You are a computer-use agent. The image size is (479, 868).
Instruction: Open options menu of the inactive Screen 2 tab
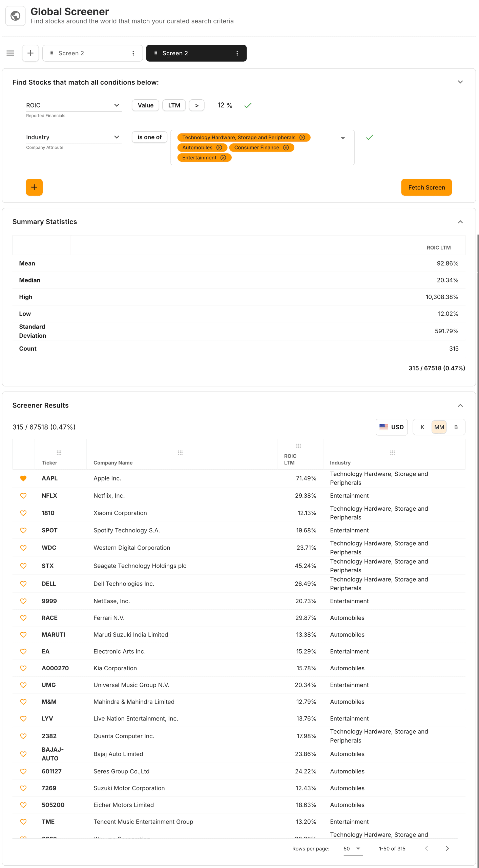[133, 53]
